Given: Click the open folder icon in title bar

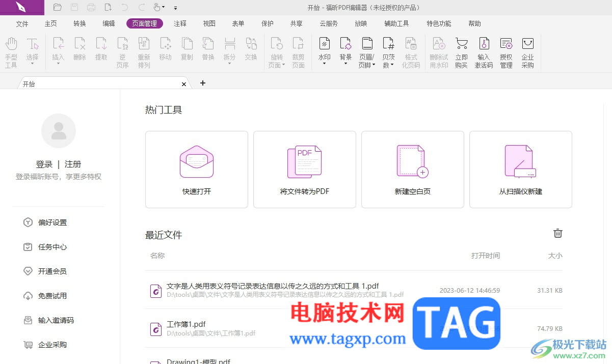Looking at the screenshot, I should 58,7.
